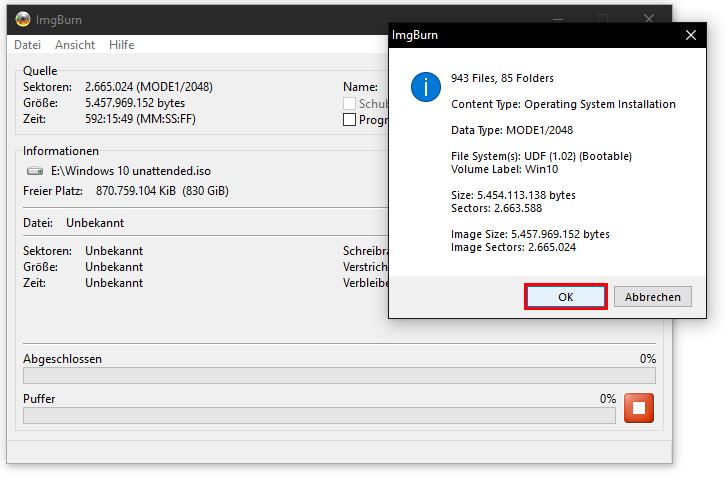This screenshot has height=480, width=728.
Task: Open the Hilfe menu
Action: pyautogui.click(x=122, y=45)
